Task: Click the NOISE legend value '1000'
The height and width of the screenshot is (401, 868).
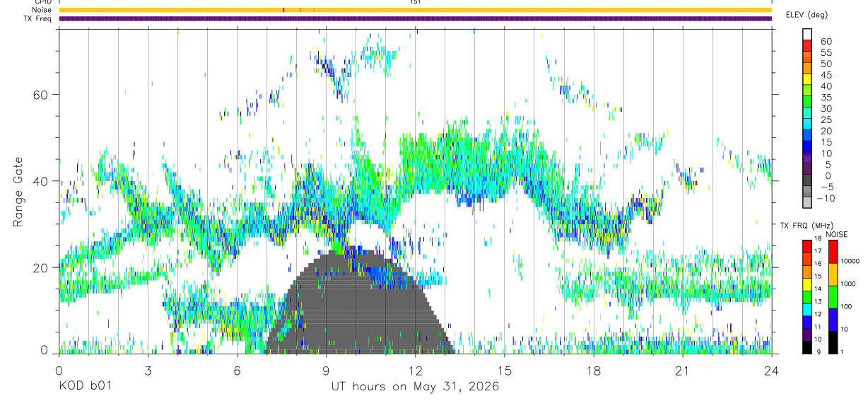Action: 848,284
